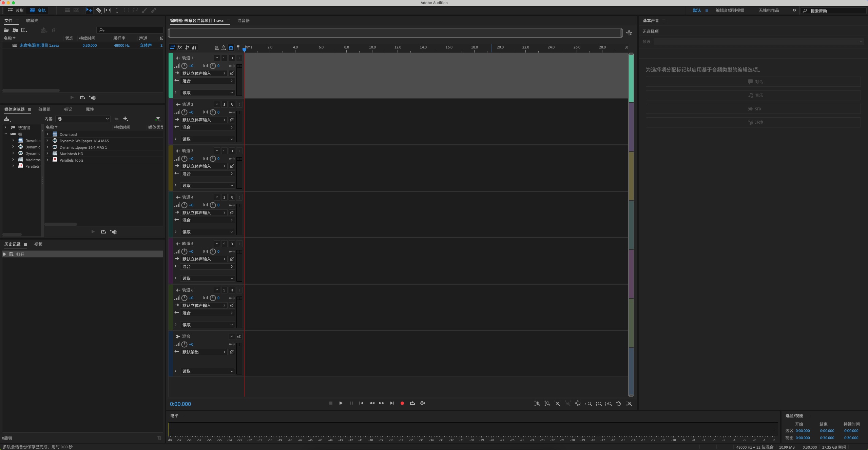The image size is (868, 450).
Task: Switch to the 属性 tab
Action: point(90,109)
